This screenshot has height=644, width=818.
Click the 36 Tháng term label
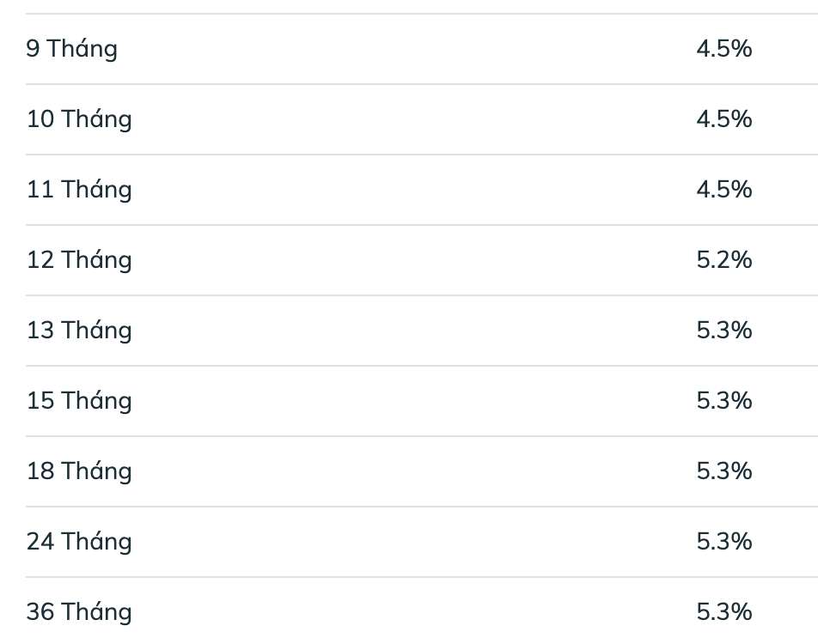tap(79, 612)
